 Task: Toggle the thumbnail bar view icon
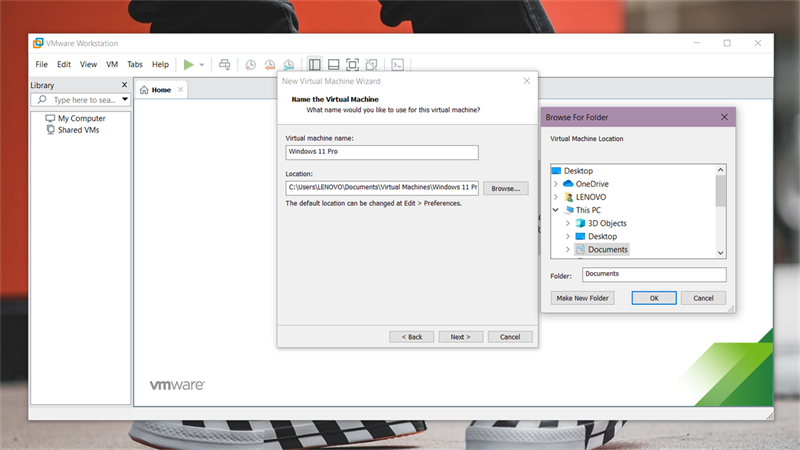point(334,64)
